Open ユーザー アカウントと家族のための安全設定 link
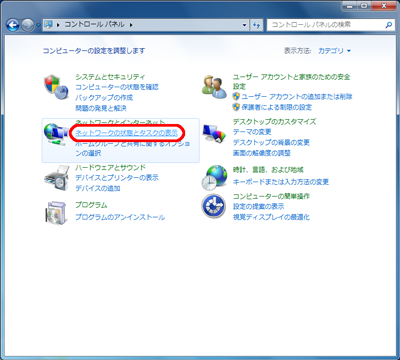 [x=291, y=81]
